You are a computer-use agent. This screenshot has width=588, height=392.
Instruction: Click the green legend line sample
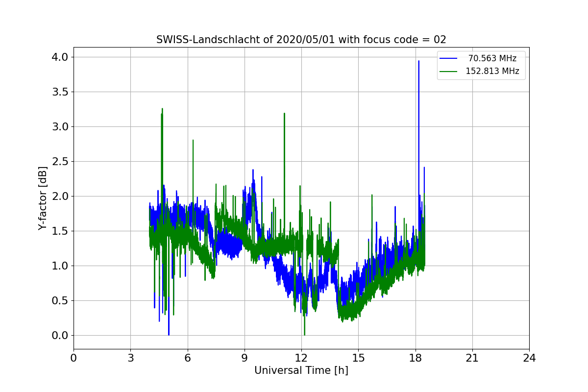[448, 71]
